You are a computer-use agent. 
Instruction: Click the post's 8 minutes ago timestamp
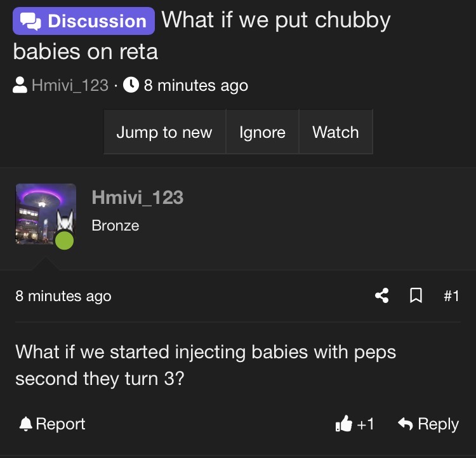pos(63,296)
